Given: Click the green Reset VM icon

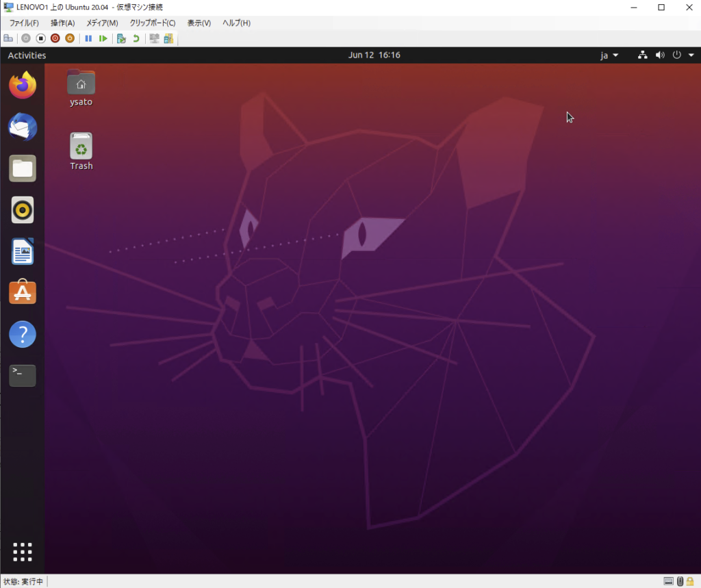Looking at the screenshot, I should (x=103, y=38).
